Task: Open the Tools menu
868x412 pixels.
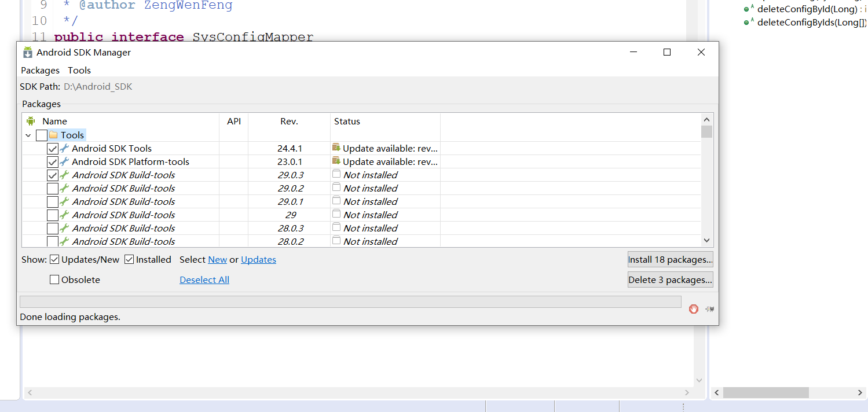Action: 79,70
